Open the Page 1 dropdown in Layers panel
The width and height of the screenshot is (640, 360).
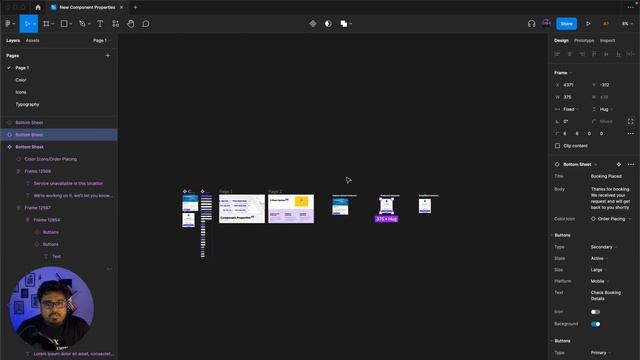pyautogui.click(x=102, y=40)
